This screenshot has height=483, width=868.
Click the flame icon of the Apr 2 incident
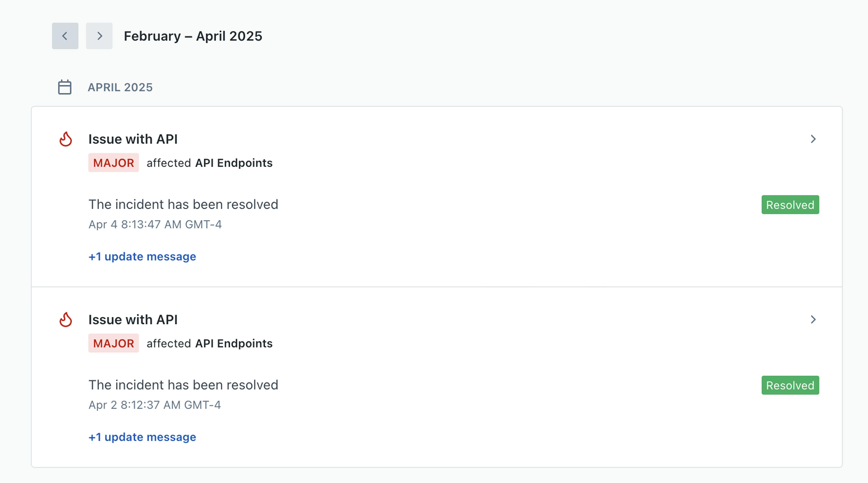[x=66, y=319]
